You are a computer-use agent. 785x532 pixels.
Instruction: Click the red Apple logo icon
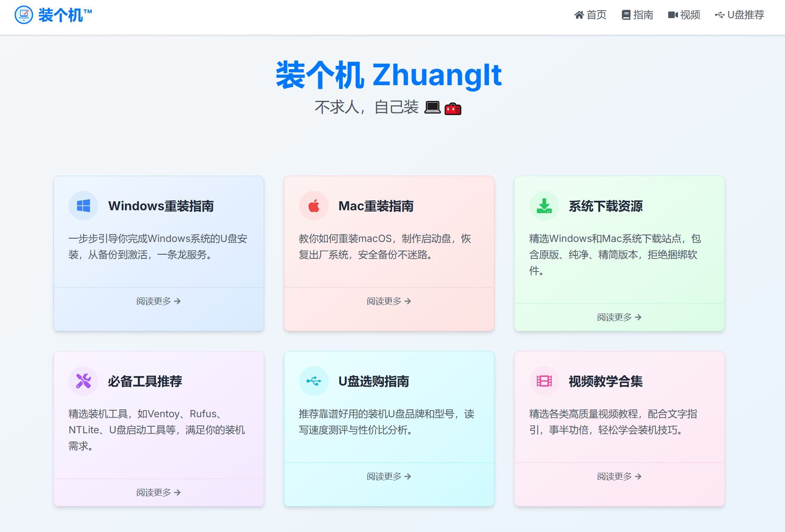(x=314, y=206)
